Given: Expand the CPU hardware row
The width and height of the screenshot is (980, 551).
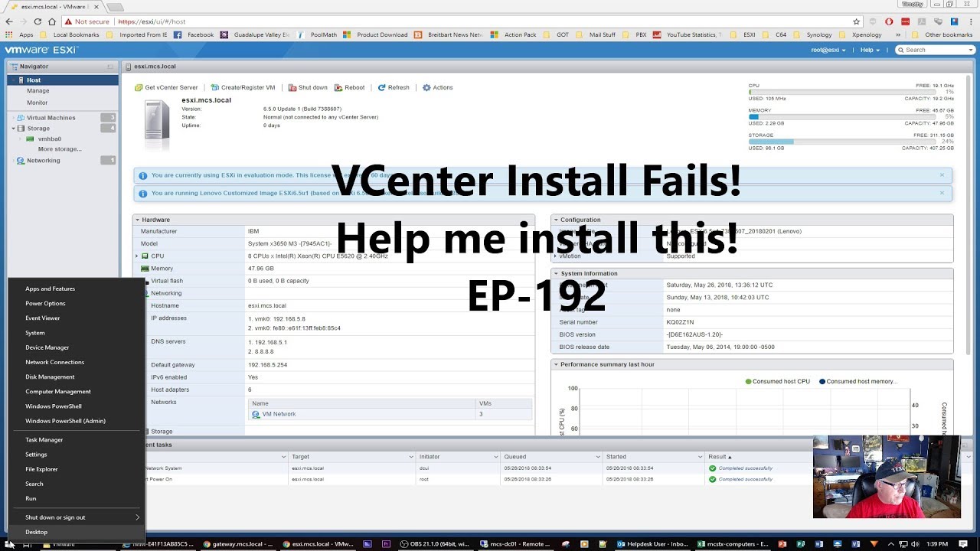Looking at the screenshot, I should click(x=137, y=256).
